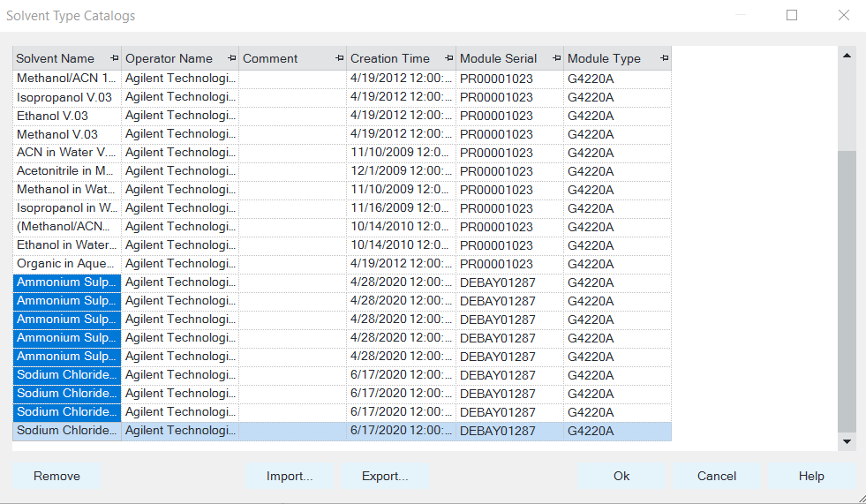The height and width of the screenshot is (504, 866).
Task: Click the pin icon in Comment header
Action: pos(340,58)
